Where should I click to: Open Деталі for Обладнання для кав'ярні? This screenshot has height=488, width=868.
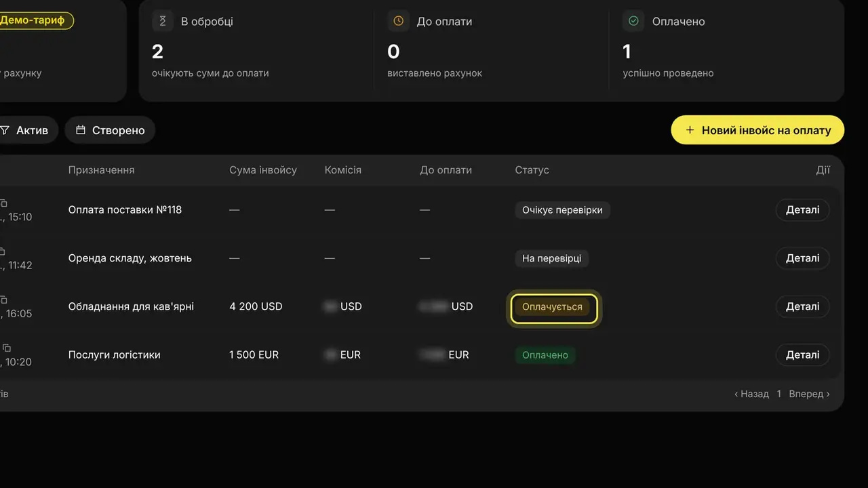click(x=802, y=306)
